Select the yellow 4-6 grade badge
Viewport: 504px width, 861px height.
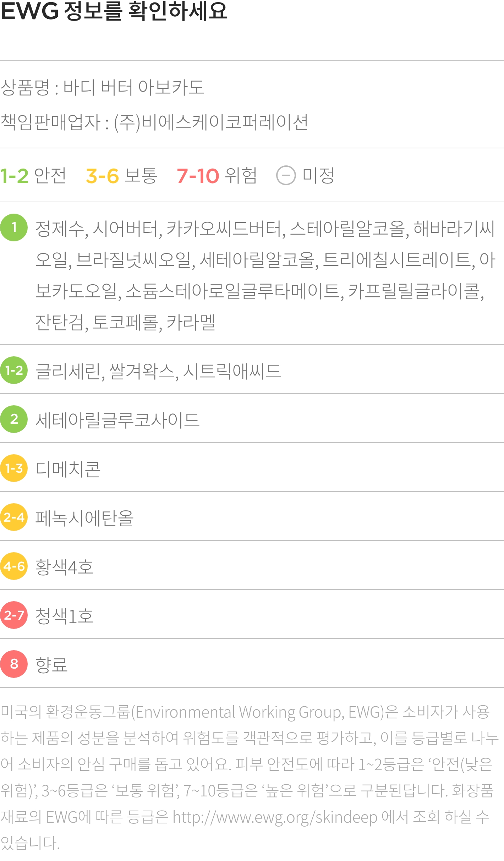pyautogui.click(x=14, y=566)
